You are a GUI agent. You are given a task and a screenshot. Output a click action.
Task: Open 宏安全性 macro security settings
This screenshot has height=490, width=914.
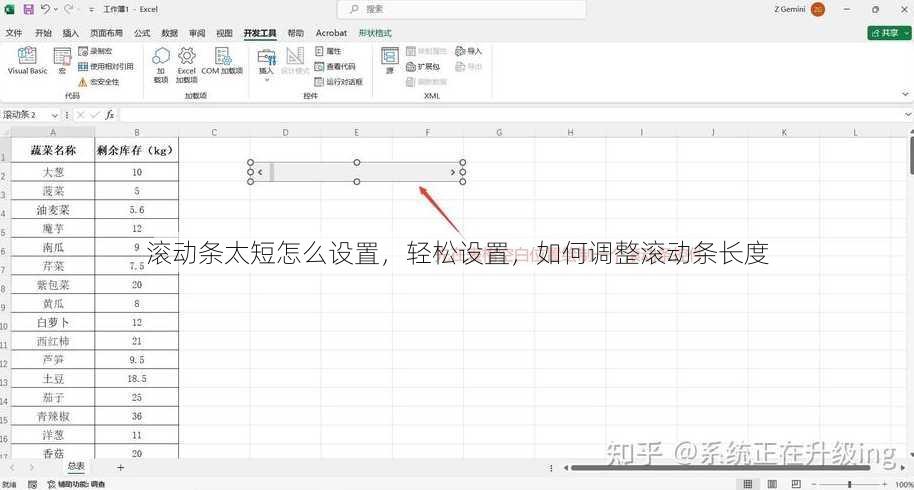99,82
